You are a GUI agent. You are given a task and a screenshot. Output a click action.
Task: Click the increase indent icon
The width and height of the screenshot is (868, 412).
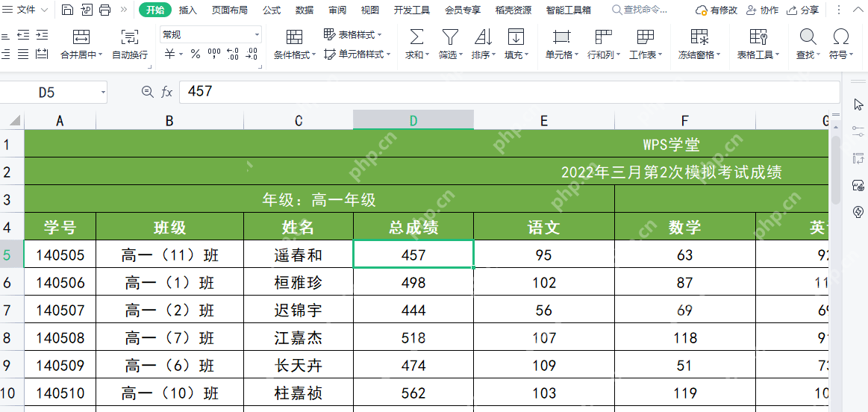tap(42, 35)
